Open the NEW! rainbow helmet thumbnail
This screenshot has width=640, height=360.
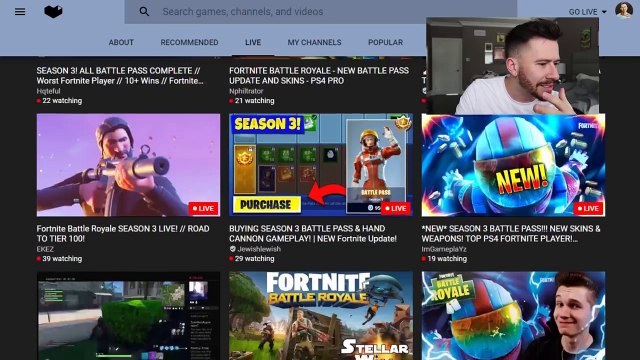513,165
